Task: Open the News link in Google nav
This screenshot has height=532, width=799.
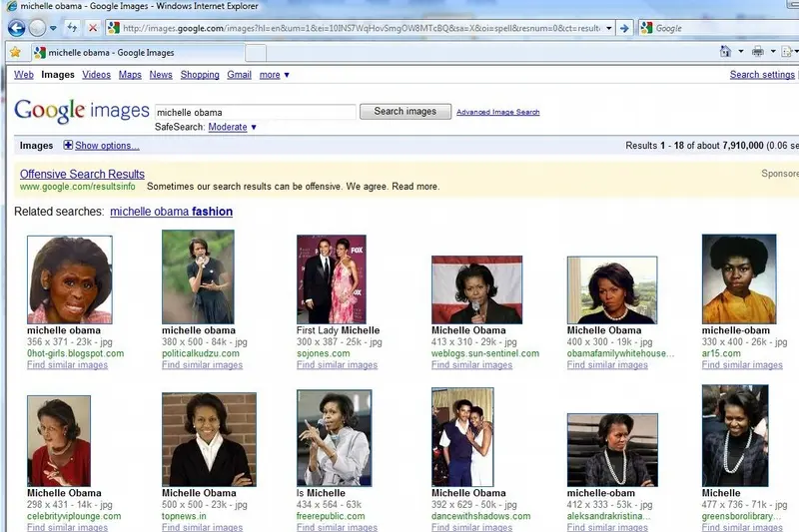Action: 161,74
